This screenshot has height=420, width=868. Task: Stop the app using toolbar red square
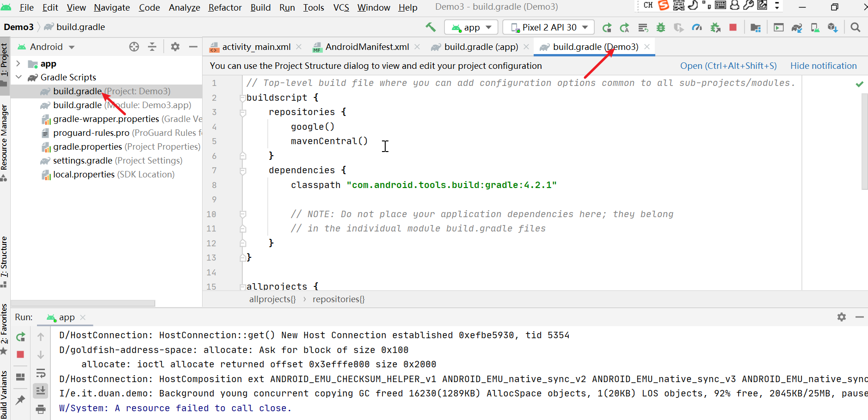point(733,28)
